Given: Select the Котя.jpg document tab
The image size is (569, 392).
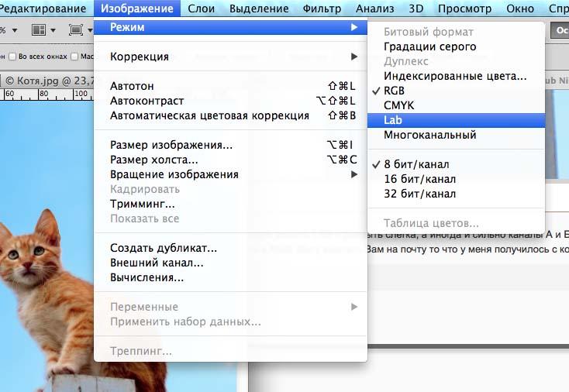Looking at the screenshot, I should point(47,81).
